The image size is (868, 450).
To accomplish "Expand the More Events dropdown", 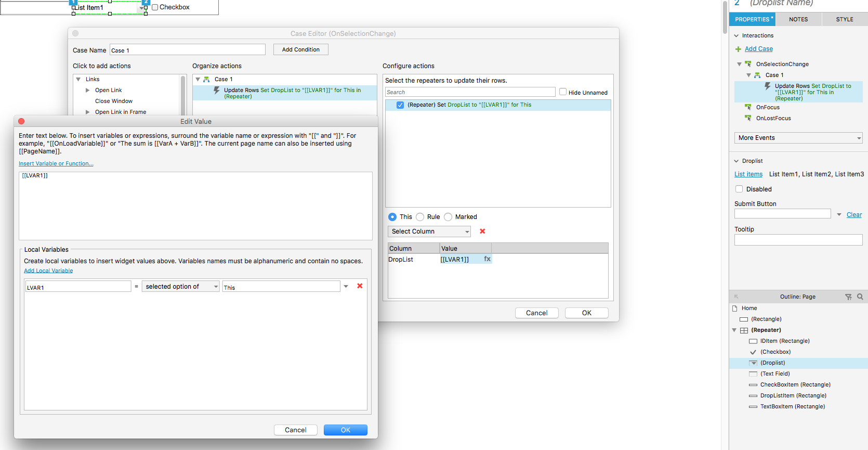I will 798,138.
